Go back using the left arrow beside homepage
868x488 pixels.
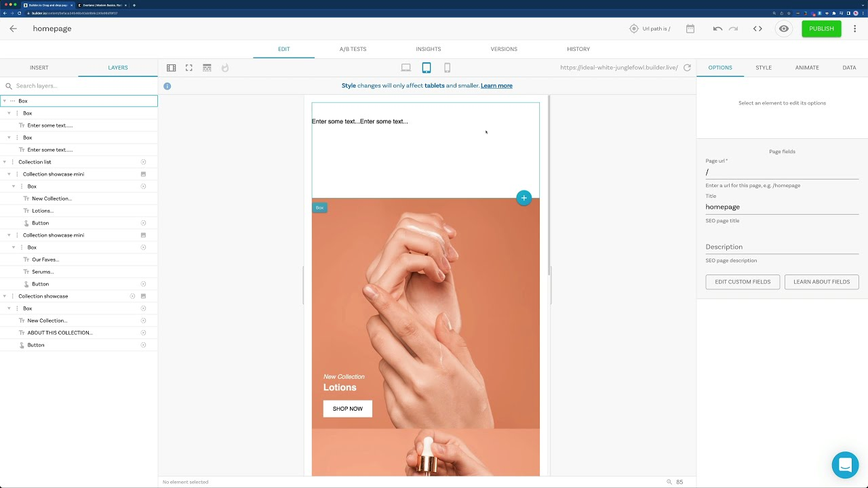click(13, 28)
